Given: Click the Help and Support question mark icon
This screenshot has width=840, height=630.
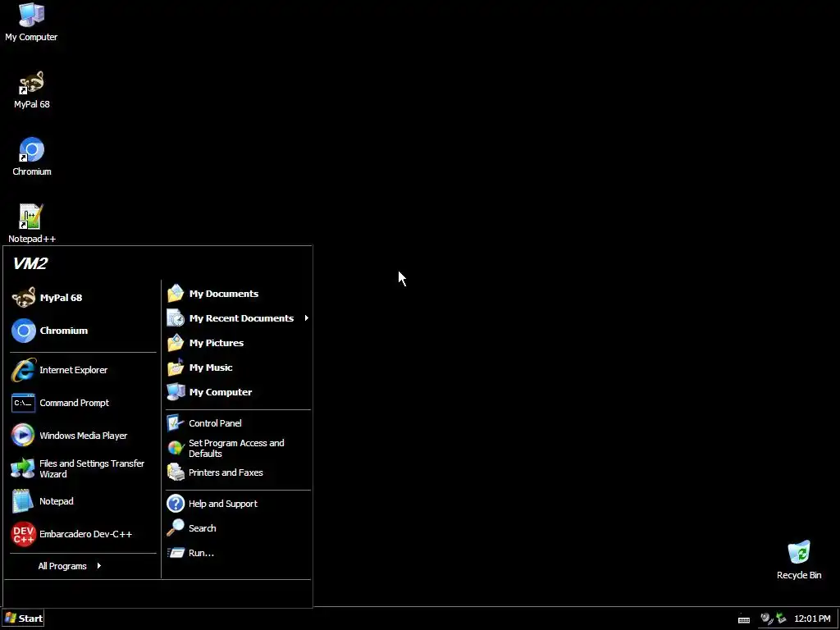Looking at the screenshot, I should coord(176,504).
